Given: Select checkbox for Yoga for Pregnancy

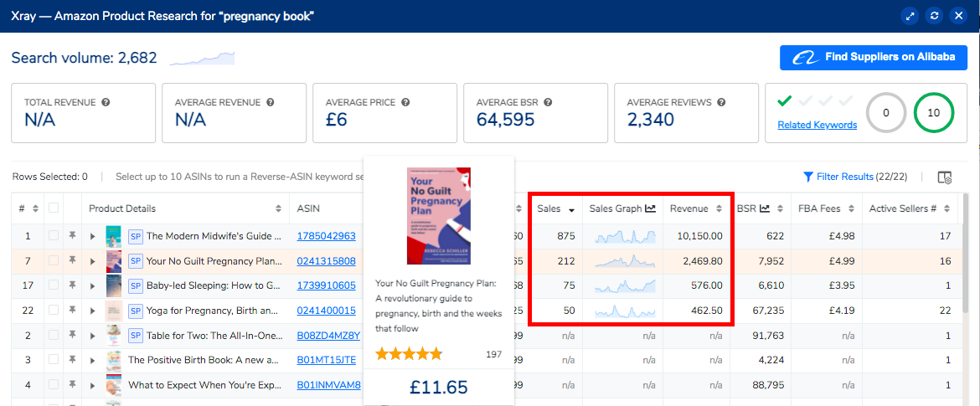Looking at the screenshot, I should point(54,311).
